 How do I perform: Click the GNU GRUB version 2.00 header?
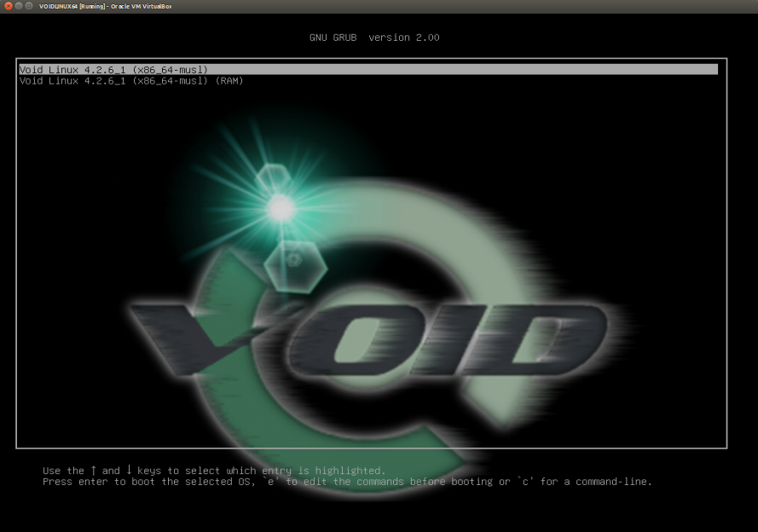coord(374,38)
